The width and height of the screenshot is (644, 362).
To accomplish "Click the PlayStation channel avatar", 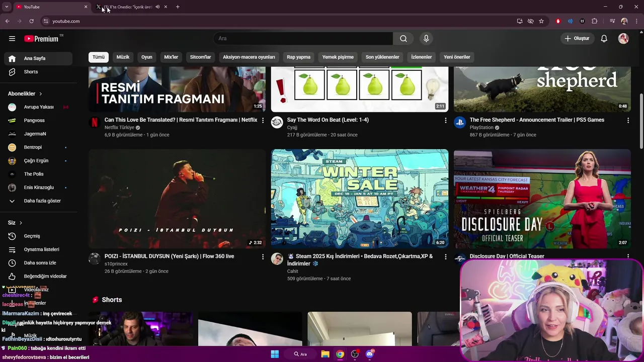I will (x=460, y=122).
